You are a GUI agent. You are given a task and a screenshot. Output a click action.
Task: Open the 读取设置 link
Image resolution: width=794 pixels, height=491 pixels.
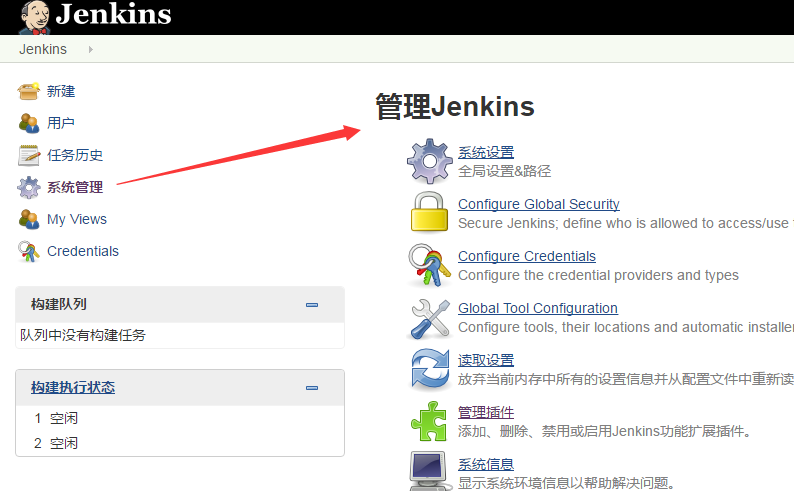[486, 360]
